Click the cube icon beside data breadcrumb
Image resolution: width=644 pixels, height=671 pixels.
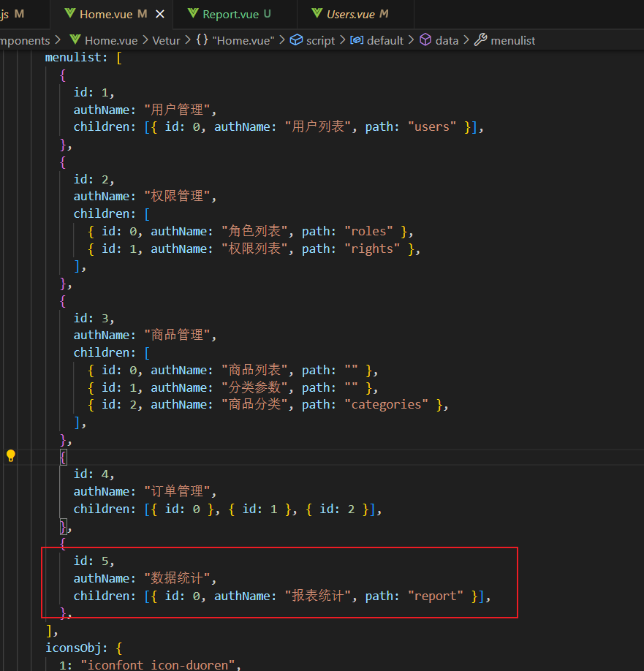(x=425, y=39)
